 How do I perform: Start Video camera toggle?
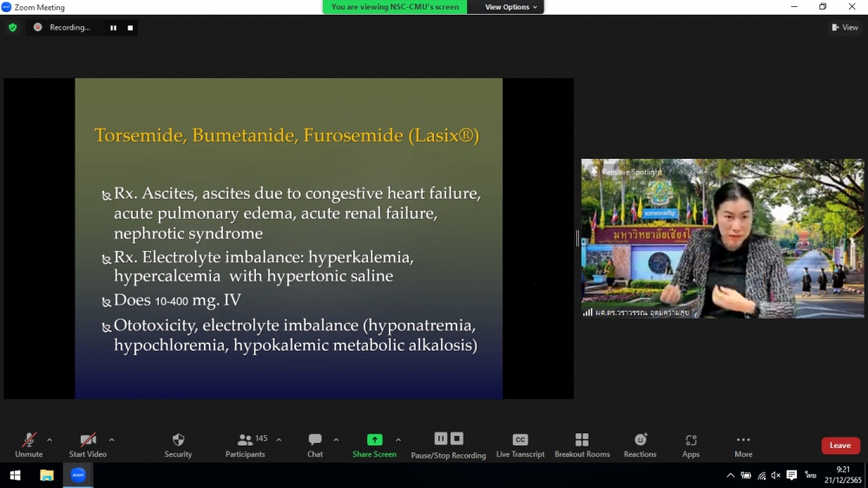pyautogui.click(x=88, y=440)
